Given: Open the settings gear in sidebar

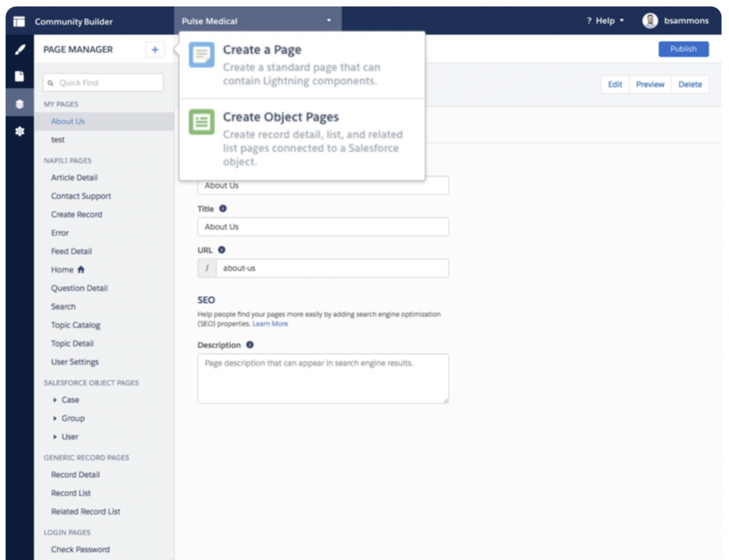Looking at the screenshot, I should point(19,132).
